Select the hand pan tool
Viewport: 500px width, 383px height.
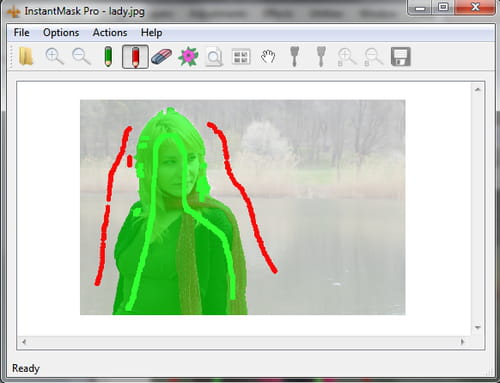pos(268,56)
